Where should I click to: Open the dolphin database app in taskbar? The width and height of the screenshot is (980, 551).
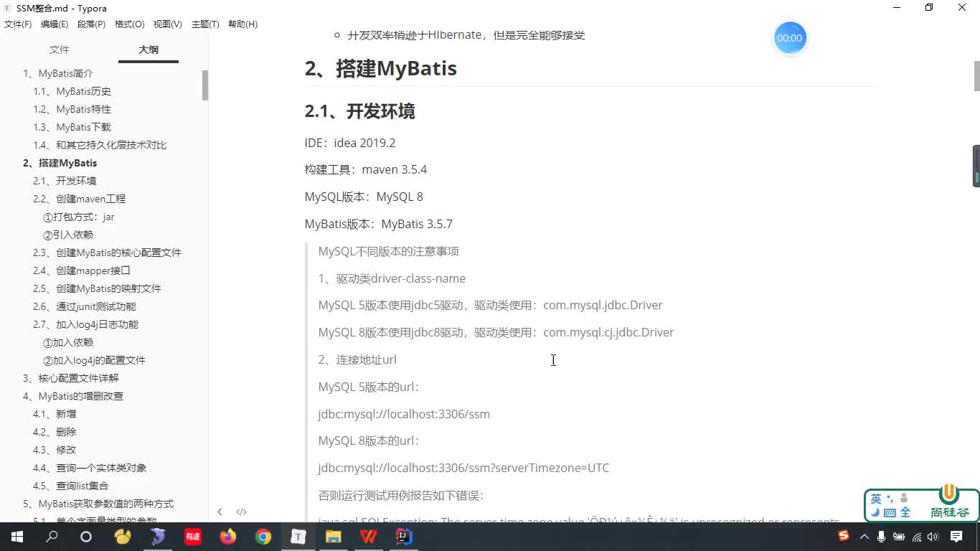pyautogui.click(x=158, y=537)
